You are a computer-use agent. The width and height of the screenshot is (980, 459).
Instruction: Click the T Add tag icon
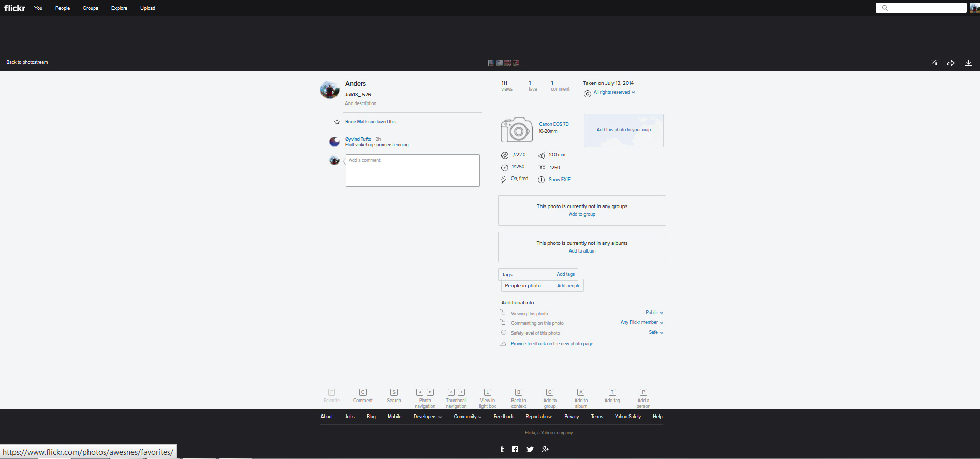612,392
